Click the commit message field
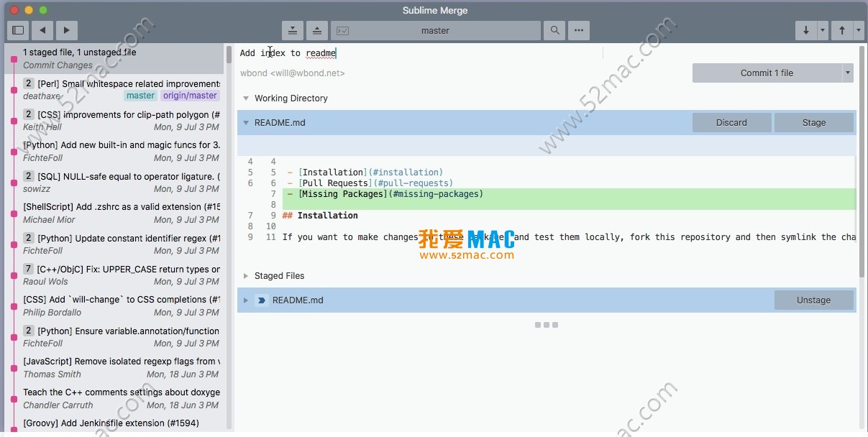This screenshot has width=868, height=437. (x=421, y=52)
